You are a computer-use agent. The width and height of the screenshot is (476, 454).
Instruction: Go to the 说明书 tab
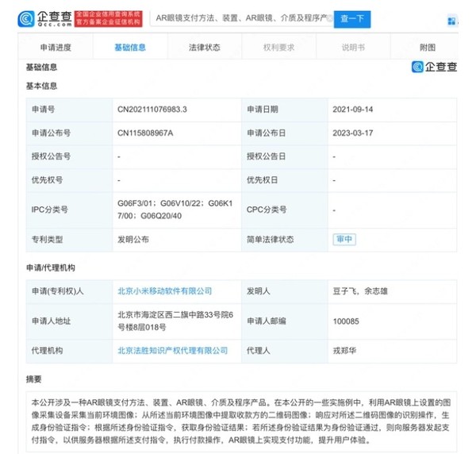tap(353, 48)
